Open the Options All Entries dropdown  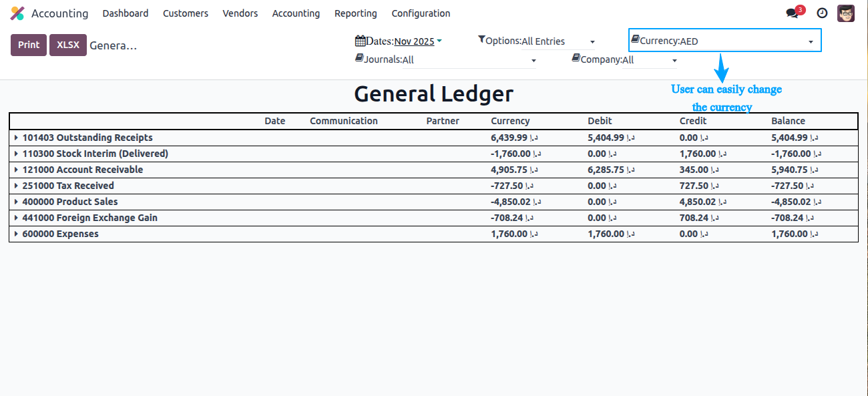(558, 41)
